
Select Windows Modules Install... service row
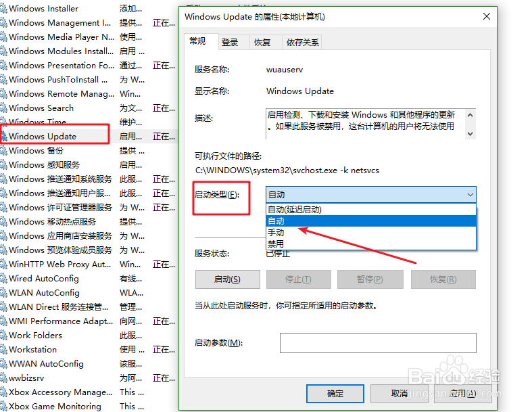click(88, 51)
